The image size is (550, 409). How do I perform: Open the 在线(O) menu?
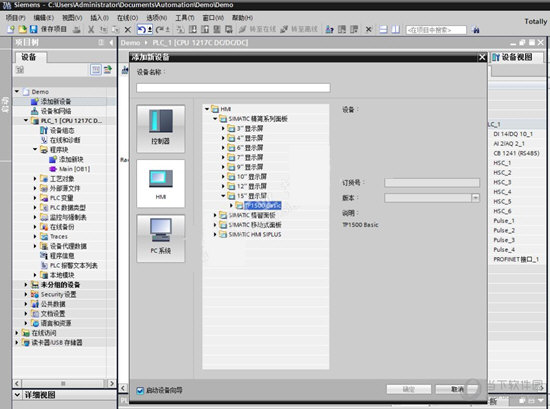[127, 18]
